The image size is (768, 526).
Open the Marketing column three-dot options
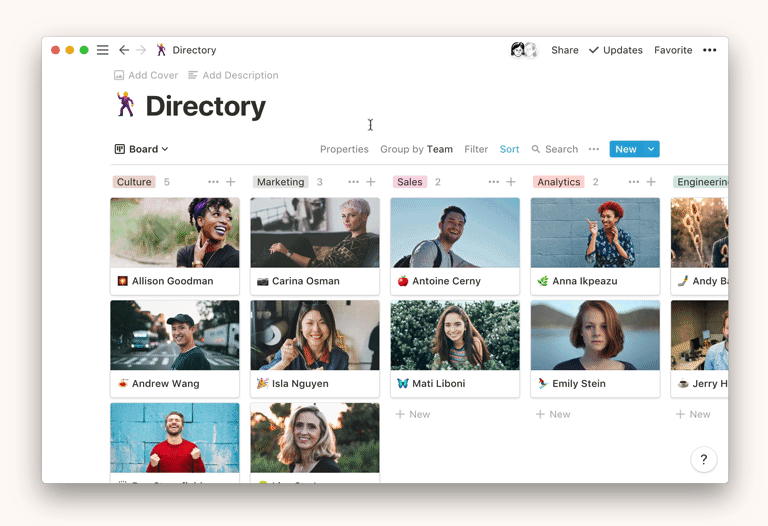353,182
